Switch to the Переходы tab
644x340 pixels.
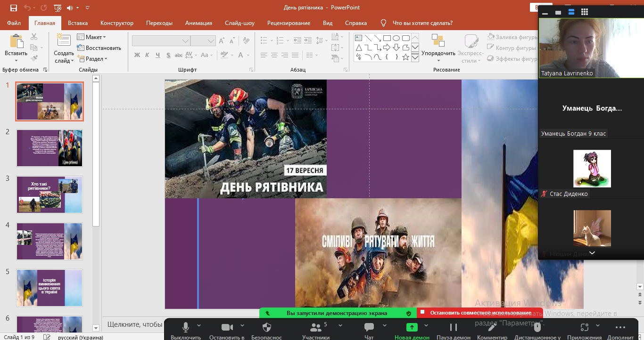(159, 23)
